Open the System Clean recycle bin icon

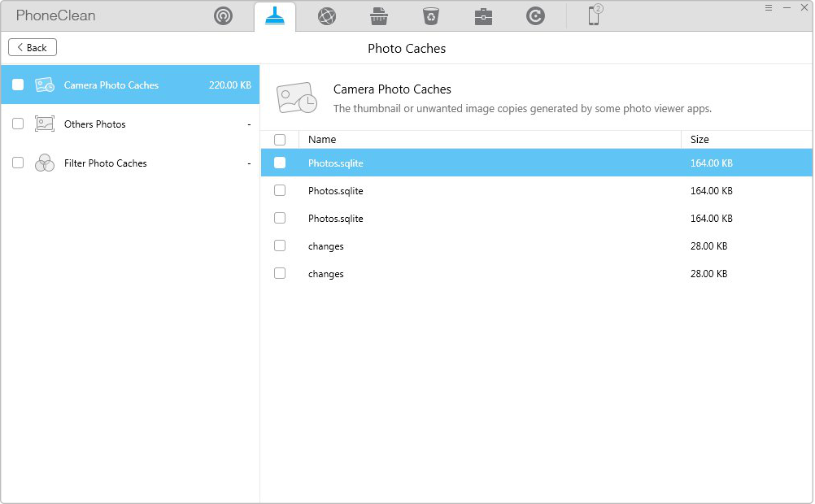click(x=431, y=16)
